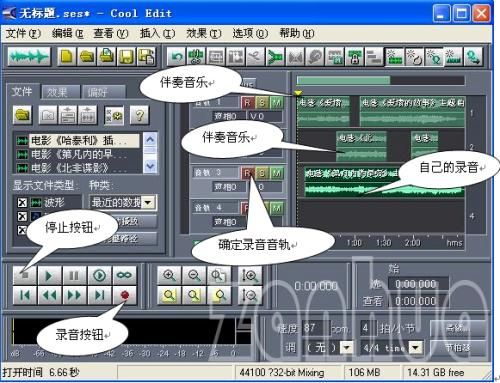The image size is (500, 383).
Task: Click the file list scroll-down arrow
Action: [x=150, y=166]
